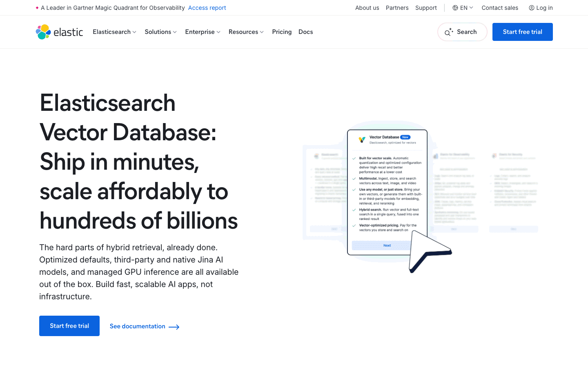Click Contact sales
Screen dimensions: 588x368
coord(500,8)
